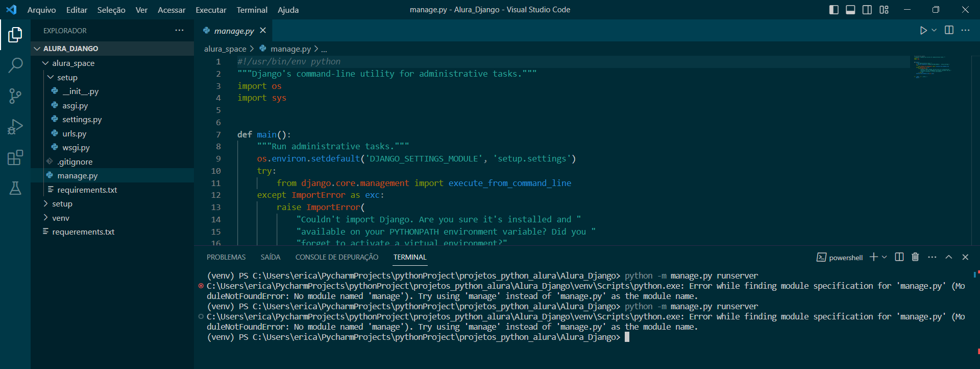Split the editor to the right
The width and height of the screenshot is (980, 369).
click(x=949, y=30)
